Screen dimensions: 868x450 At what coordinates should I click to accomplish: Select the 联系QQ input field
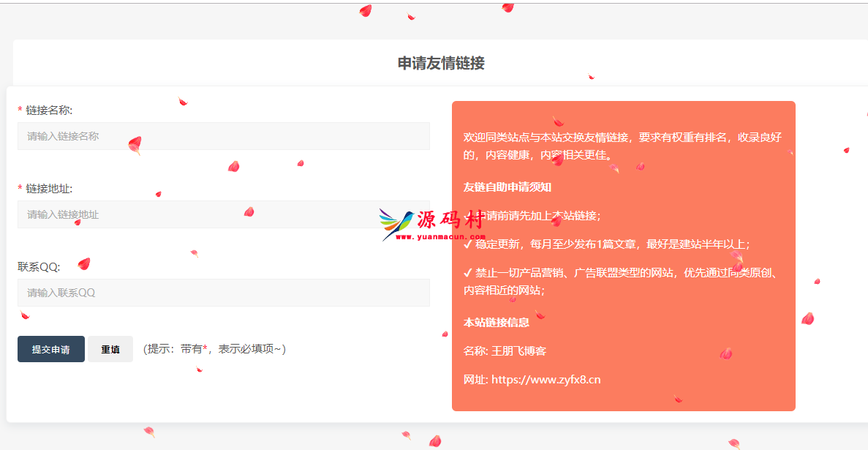click(x=223, y=293)
